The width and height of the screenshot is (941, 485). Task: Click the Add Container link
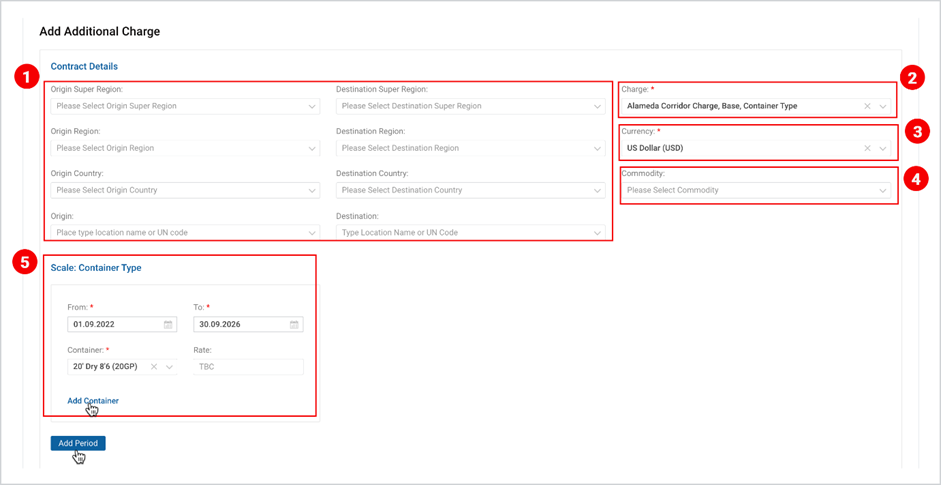click(93, 401)
